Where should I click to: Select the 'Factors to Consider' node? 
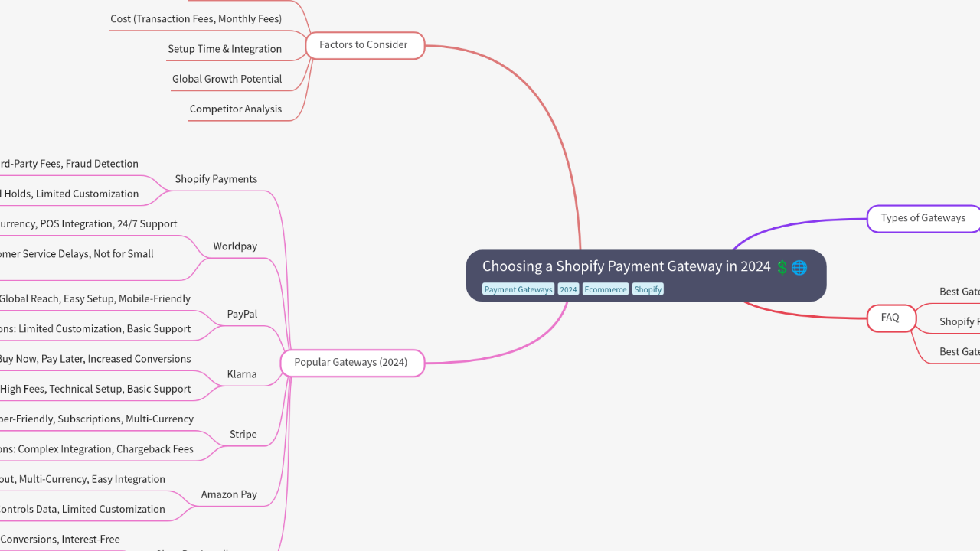tap(365, 45)
